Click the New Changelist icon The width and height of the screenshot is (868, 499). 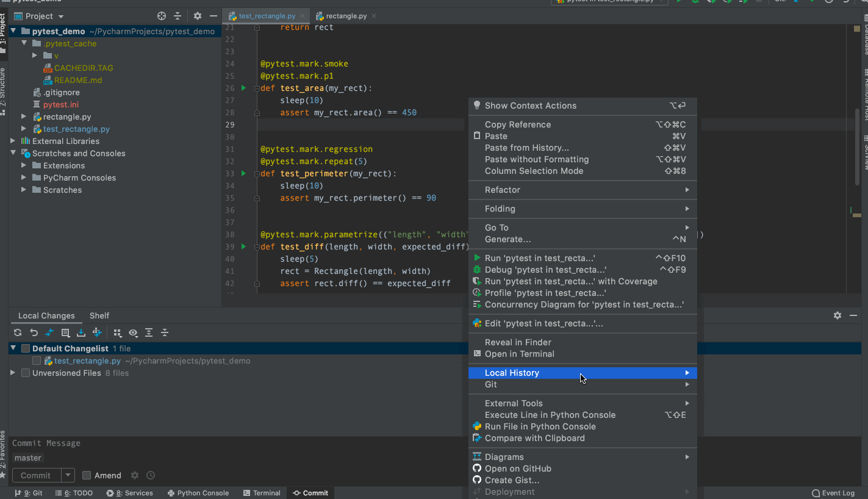point(65,332)
